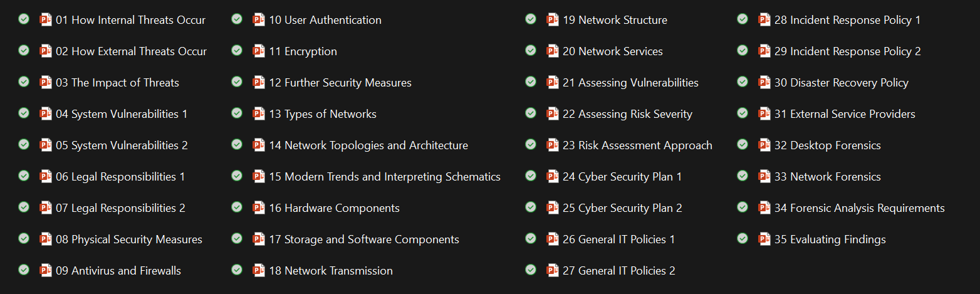Click PowerPoint icon for 35 Evaluating Findings
The image size is (980, 294).
764,239
